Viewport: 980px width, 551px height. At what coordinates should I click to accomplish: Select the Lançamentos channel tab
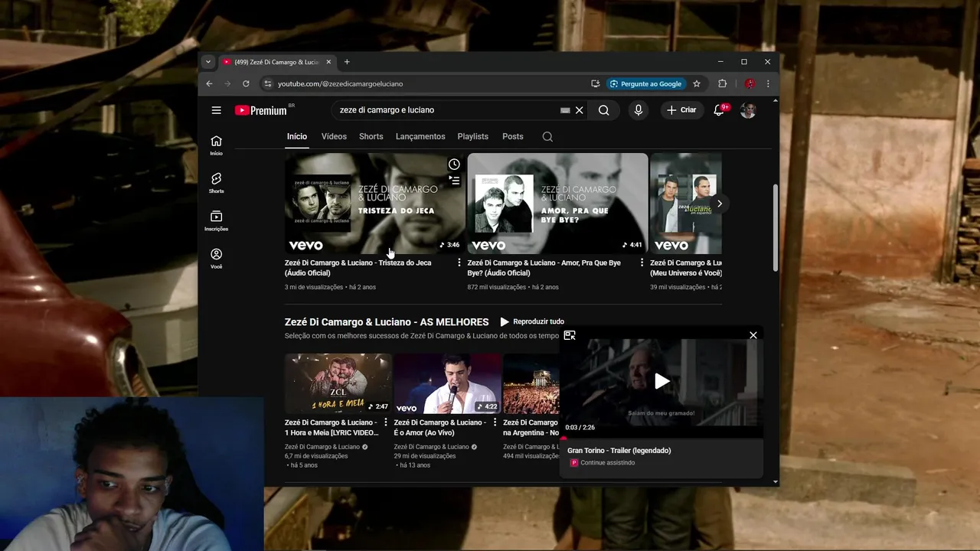[420, 136]
